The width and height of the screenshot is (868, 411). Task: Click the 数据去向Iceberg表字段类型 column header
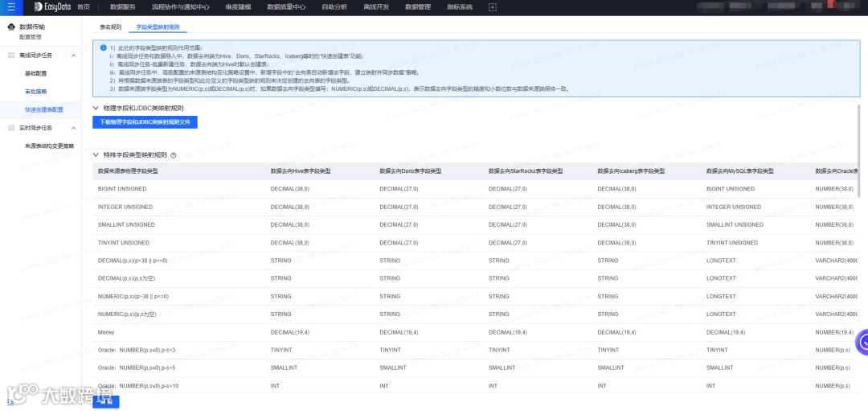[x=631, y=171]
